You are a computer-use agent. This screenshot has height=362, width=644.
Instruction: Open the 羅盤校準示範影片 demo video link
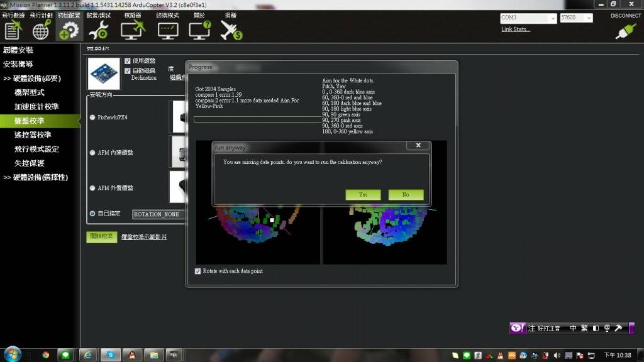pos(144,237)
